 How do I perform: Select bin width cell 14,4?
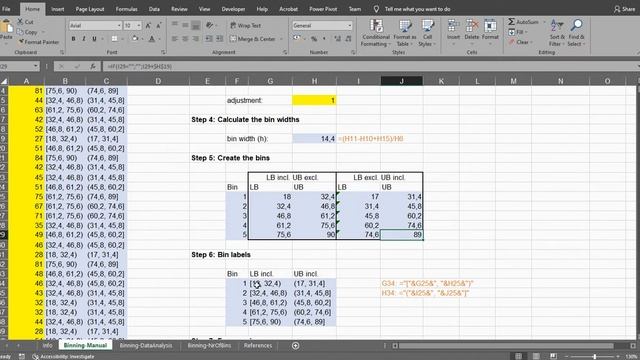click(314, 139)
